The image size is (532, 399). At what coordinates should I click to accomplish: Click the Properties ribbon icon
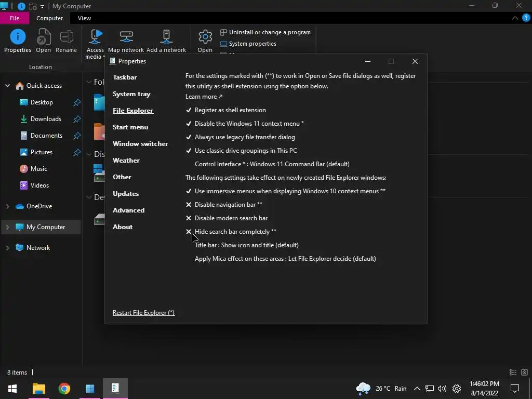18,41
